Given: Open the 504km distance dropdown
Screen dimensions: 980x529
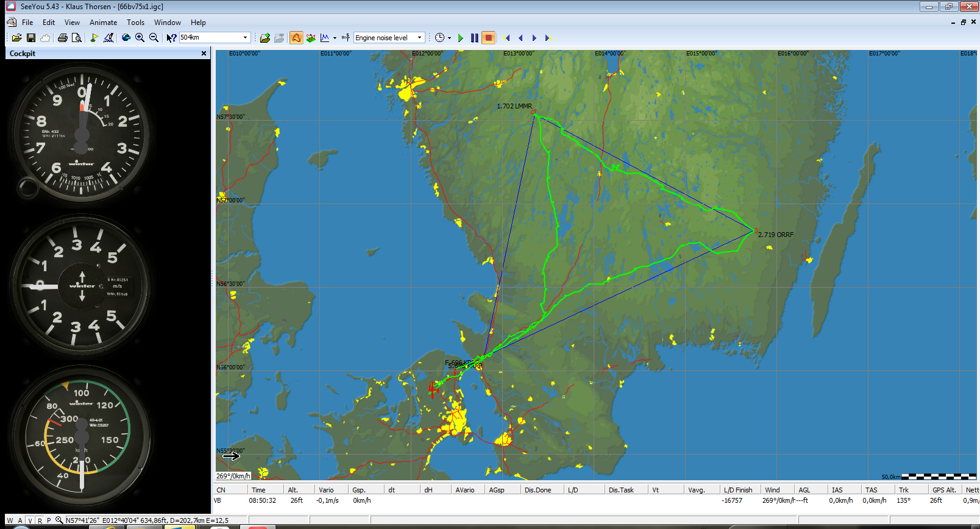Looking at the screenshot, I should click(x=246, y=38).
